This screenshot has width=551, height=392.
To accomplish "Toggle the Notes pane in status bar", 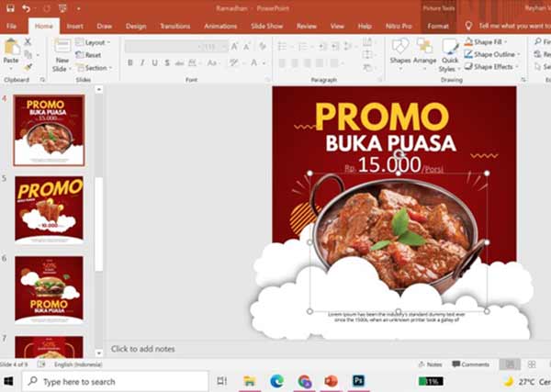I will point(430,364).
